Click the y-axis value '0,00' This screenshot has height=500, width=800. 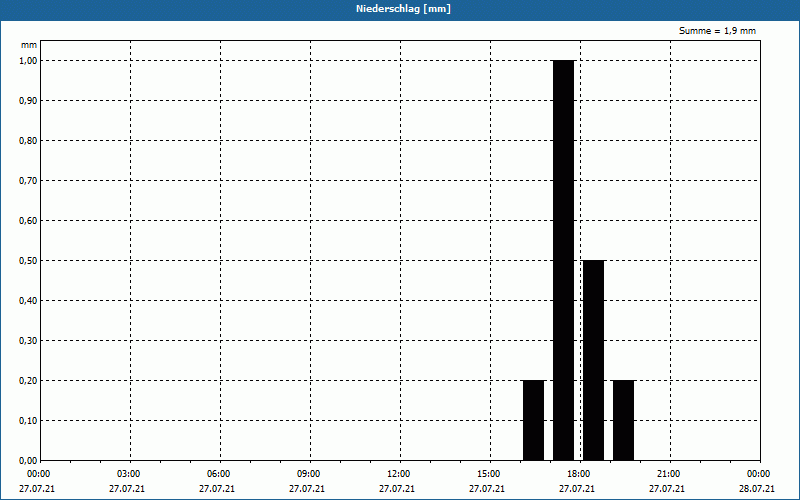[28, 461]
